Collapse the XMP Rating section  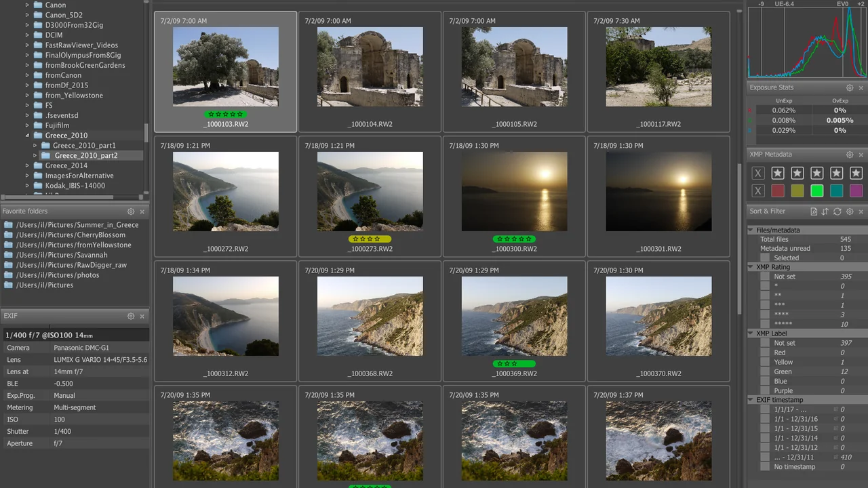[x=751, y=267]
